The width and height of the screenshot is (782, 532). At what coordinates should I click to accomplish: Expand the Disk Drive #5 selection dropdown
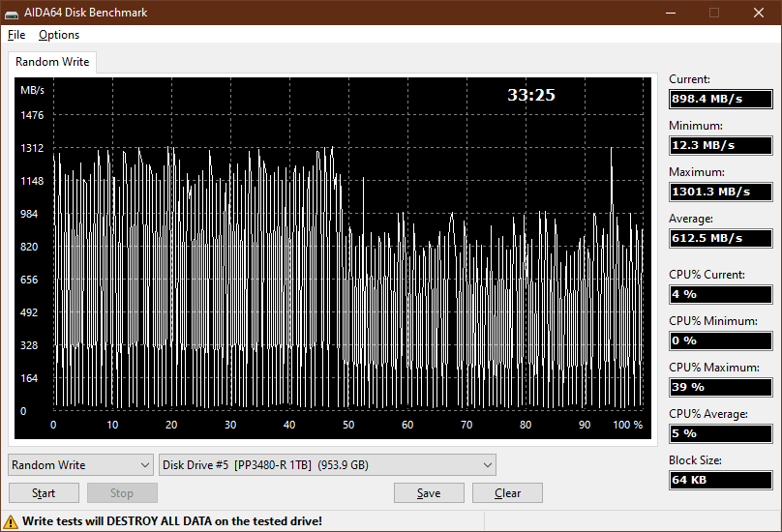coord(327,464)
